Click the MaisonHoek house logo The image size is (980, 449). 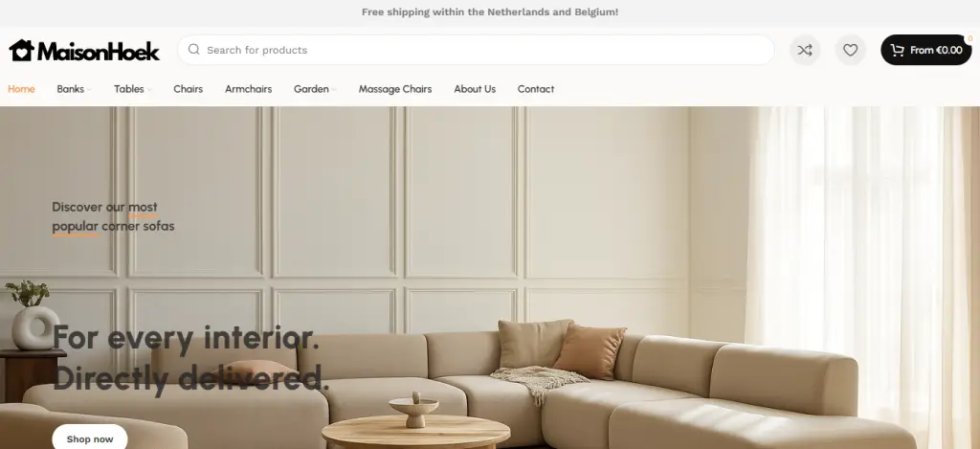click(x=84, y=50)
